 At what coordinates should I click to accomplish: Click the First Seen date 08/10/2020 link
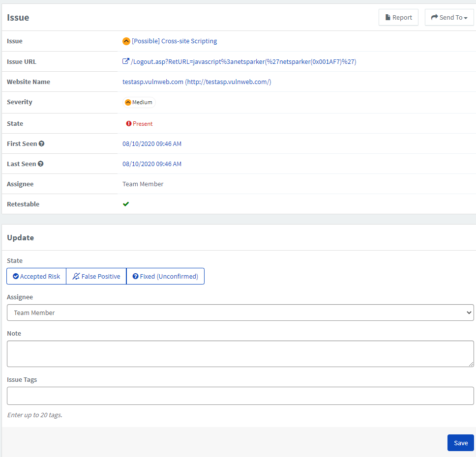point(152,144)
